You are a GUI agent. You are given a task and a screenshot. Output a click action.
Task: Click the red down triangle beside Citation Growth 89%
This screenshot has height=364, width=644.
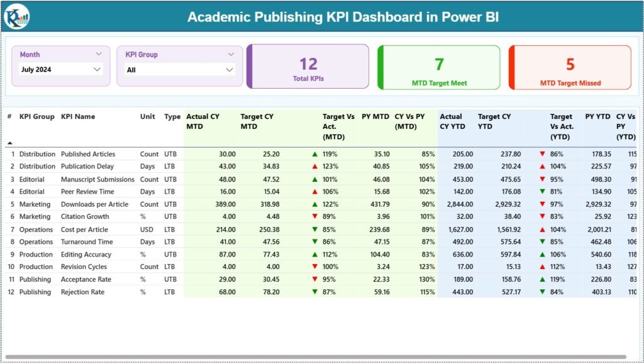point(316,217)
